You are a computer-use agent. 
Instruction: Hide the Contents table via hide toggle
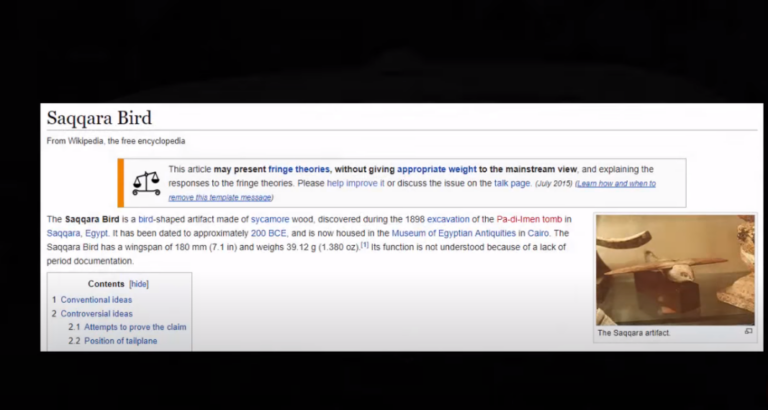139,284
